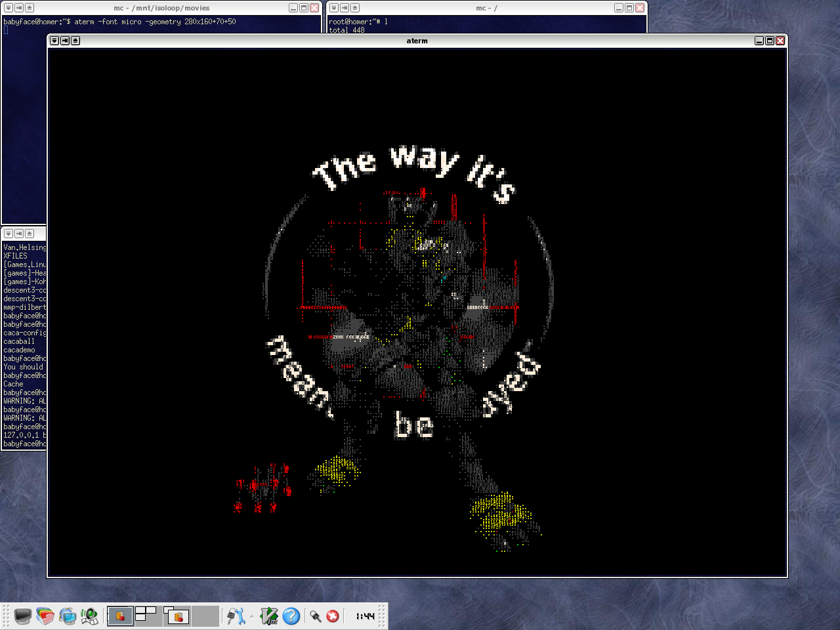Toggle sticky pin on the untitled left terminal window

[x=19, y=234]
